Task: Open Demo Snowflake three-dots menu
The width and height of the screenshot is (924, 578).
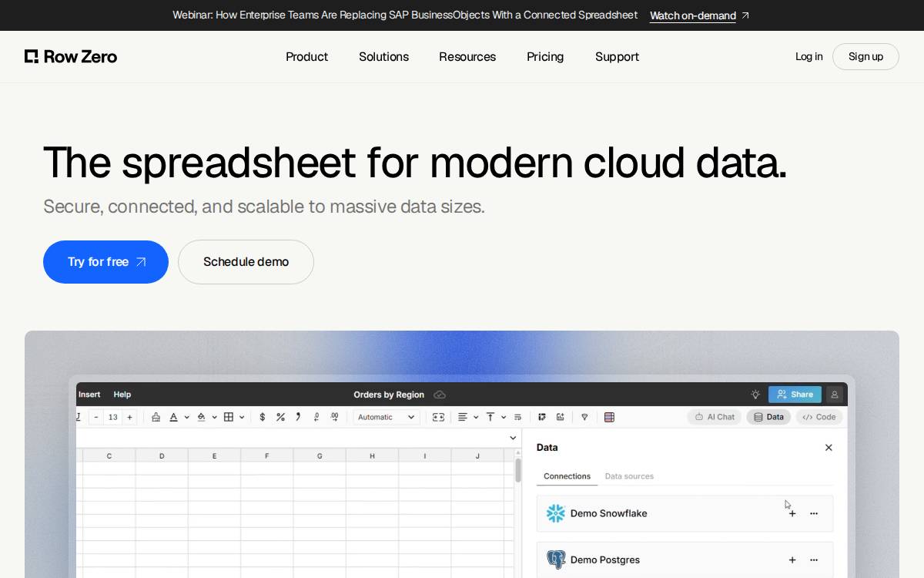Action: point(814,513)
